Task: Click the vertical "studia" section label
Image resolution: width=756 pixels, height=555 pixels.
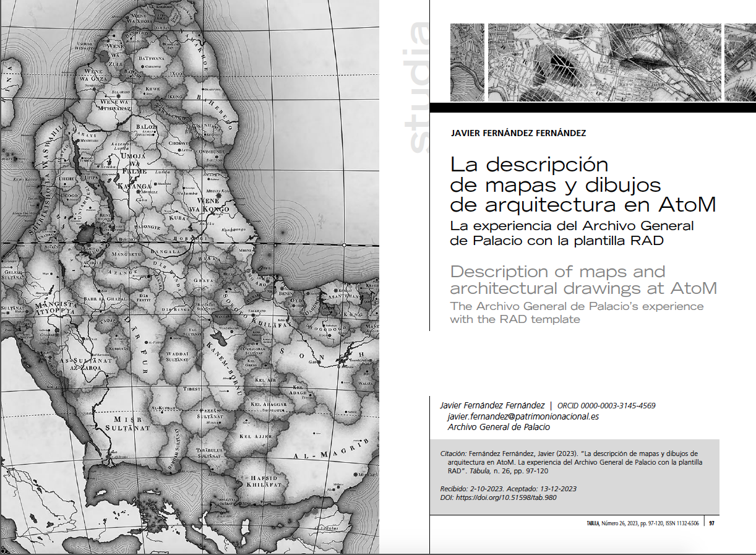Action: point(416,87)
